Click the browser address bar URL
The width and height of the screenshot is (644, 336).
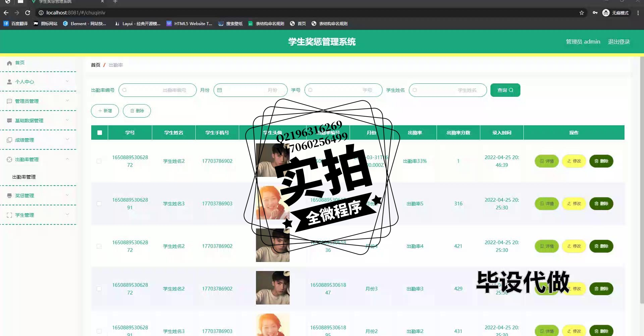pos(76,13)
